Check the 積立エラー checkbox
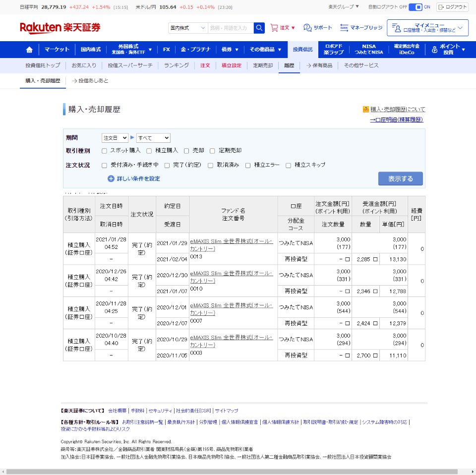Image resolution: width=476 pixels, height=475 pixels. [248, 166]
